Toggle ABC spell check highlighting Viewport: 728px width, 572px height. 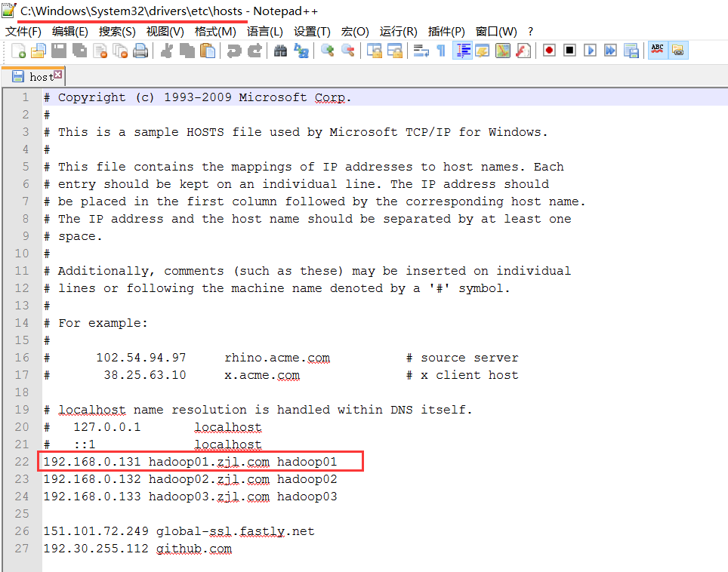pos(658,51)
